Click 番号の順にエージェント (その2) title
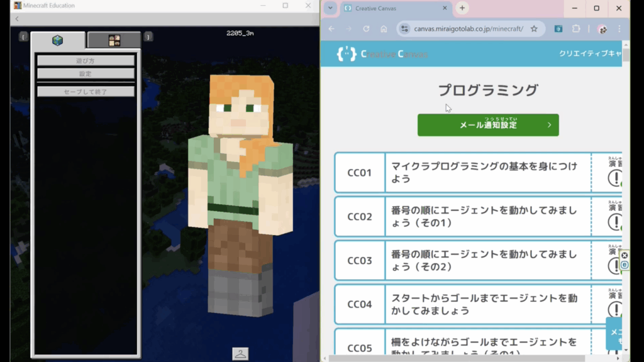The width and height of the screenshot is (644, 362). click(x=484, y=260)
